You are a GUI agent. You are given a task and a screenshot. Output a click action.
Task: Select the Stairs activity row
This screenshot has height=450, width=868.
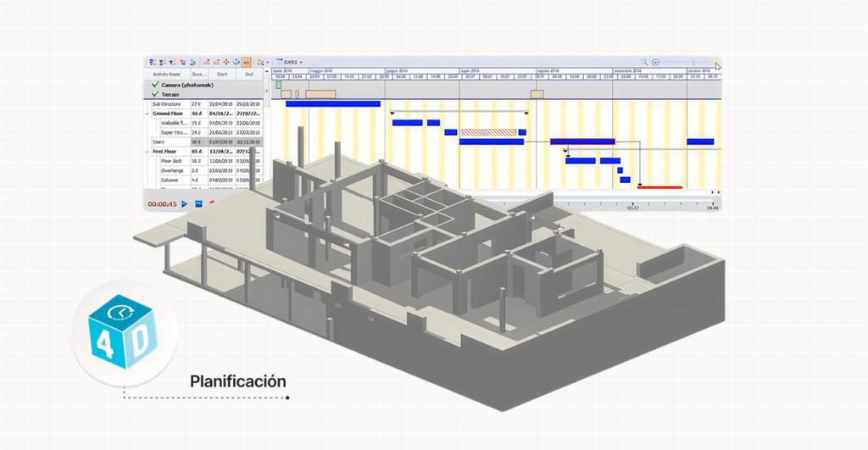point(159,142)
